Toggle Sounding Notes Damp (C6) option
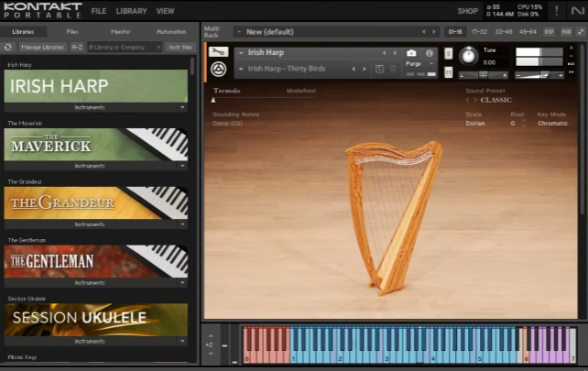Viewport: 588px width, 371px height. [x=228, y=124]
